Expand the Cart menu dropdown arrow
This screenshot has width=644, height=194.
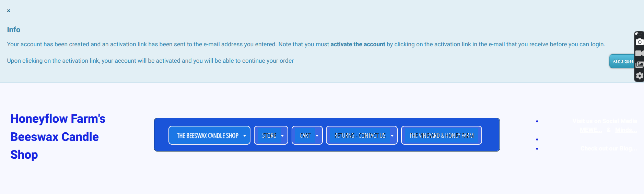click(x=317, y=136)
